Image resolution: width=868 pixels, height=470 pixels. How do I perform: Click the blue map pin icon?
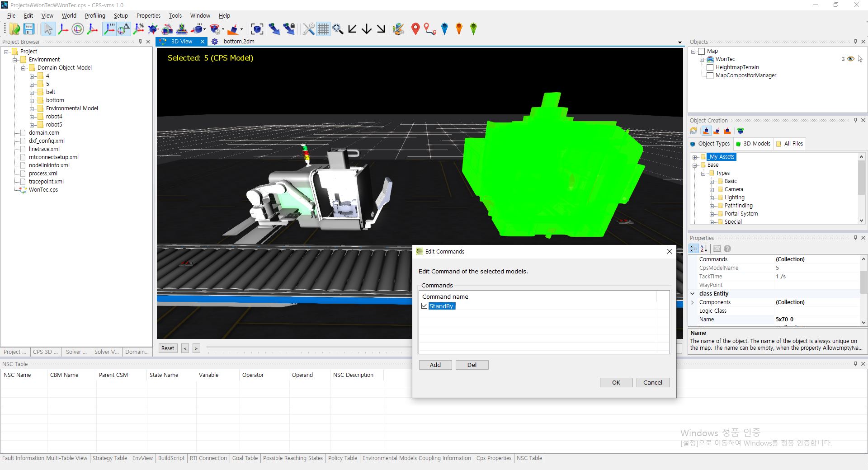[x=445, y=29]
